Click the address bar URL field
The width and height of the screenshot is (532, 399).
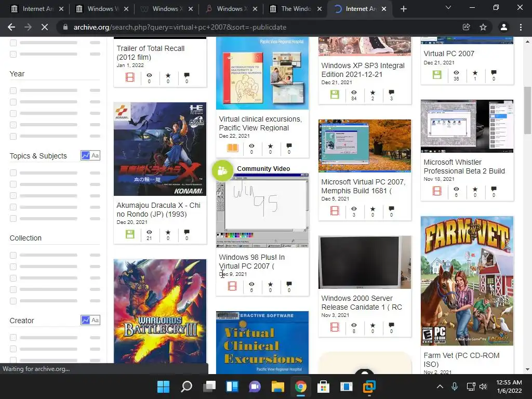pos(258,27)
